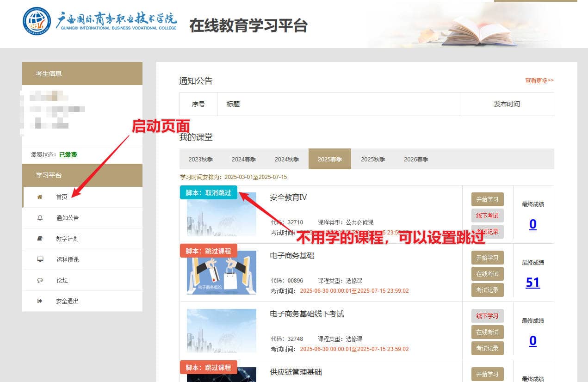This screenshot has height=382, width=588.
Task: Start learning 电子商务基础 via 开始学习
Action: 488,258
